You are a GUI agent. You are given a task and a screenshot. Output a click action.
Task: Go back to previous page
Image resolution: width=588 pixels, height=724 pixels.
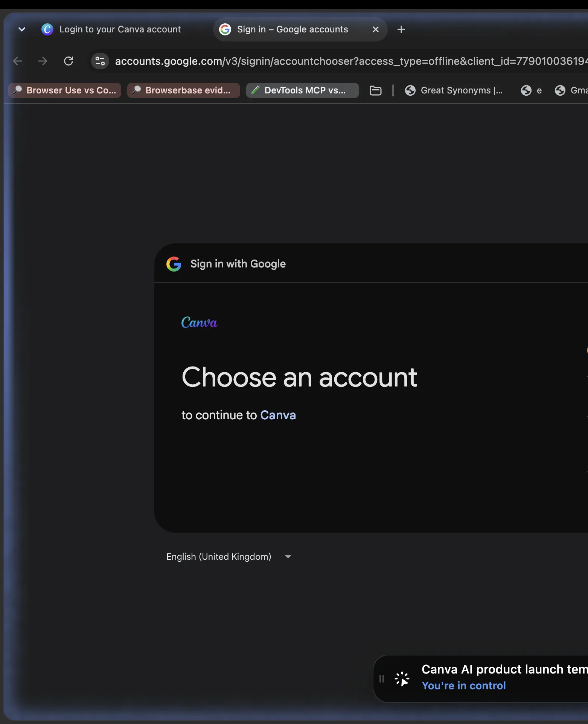[17, 61]
